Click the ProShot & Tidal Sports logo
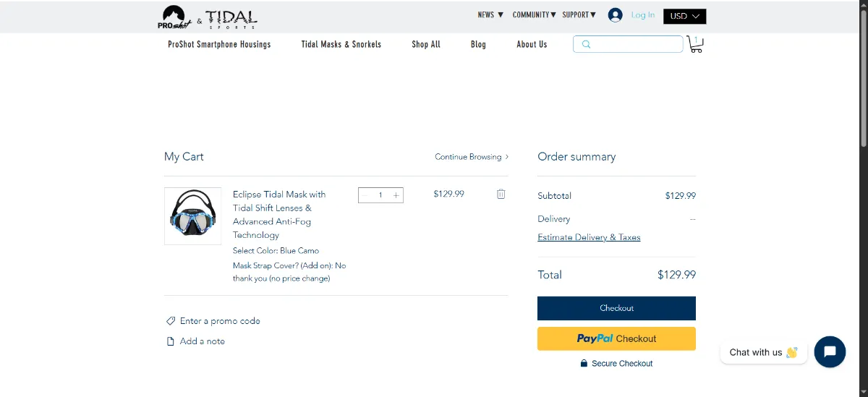The width and height of the screenshot is (868, 397). coord(208,17)
